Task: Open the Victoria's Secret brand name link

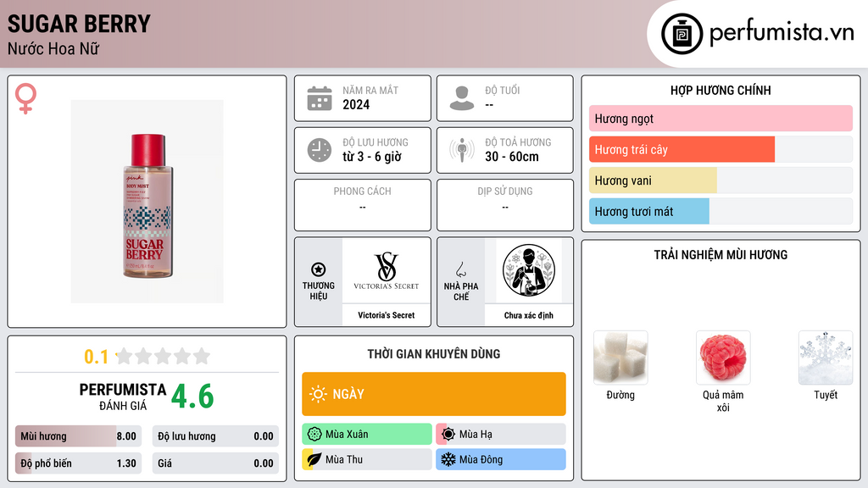Action: (x=386, y=315)
